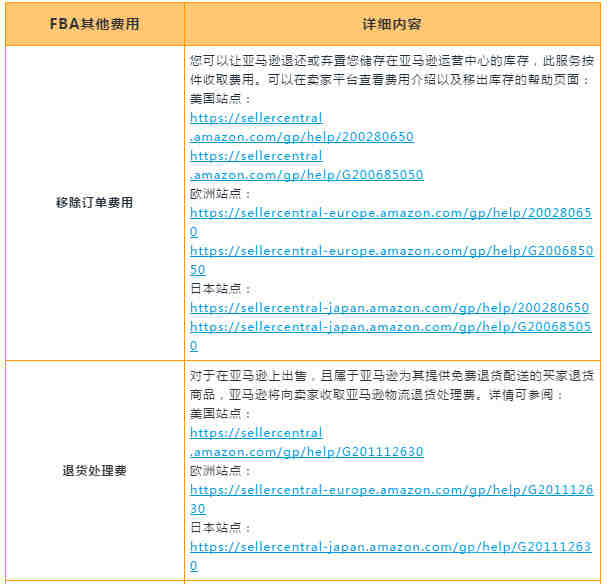
Task: Click the 详细内容 column header
Action: pos(392,24)
